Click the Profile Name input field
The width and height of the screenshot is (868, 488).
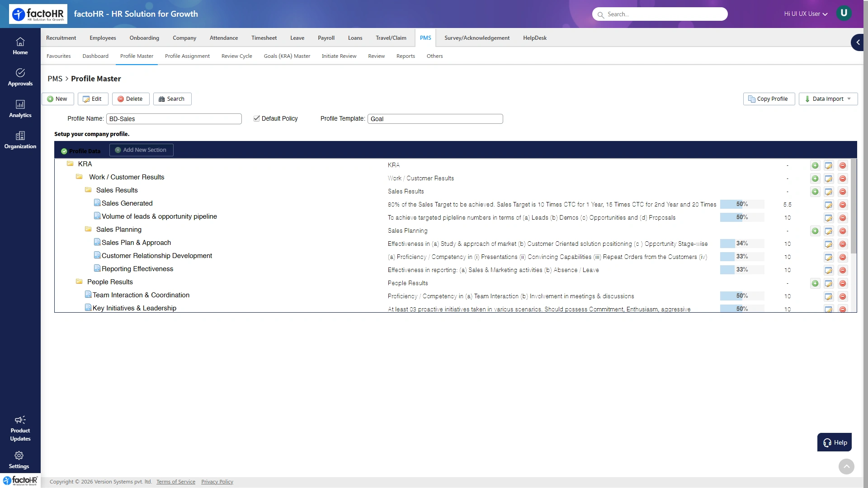pos(174,119)
